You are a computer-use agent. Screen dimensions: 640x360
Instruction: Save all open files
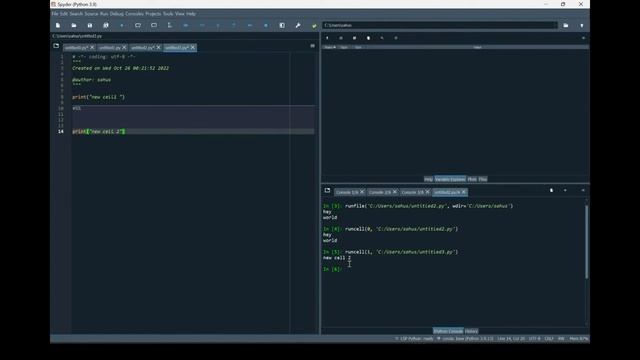tap(106, 25)
